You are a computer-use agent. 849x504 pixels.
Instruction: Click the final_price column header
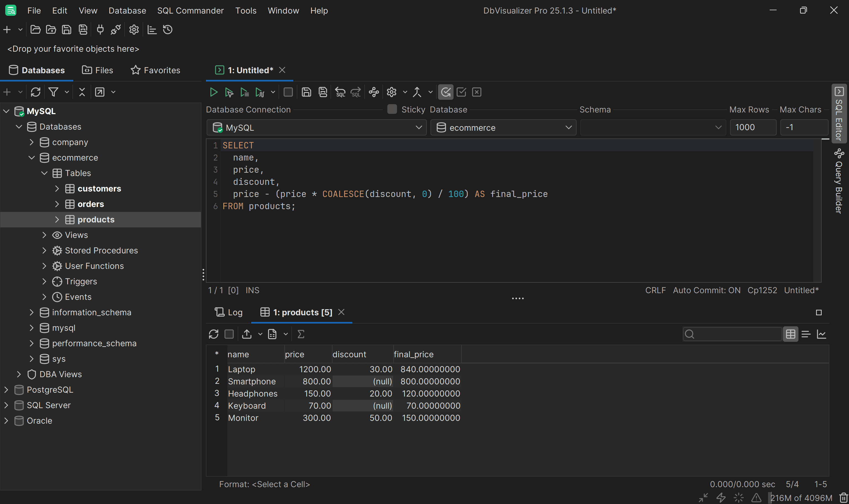(x=413, y=354)
